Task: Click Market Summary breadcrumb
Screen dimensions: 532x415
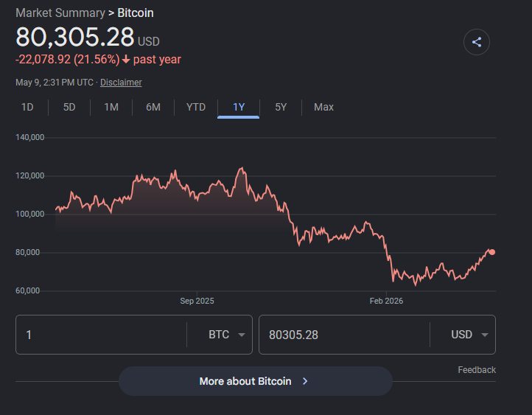Action: [60, 13]
